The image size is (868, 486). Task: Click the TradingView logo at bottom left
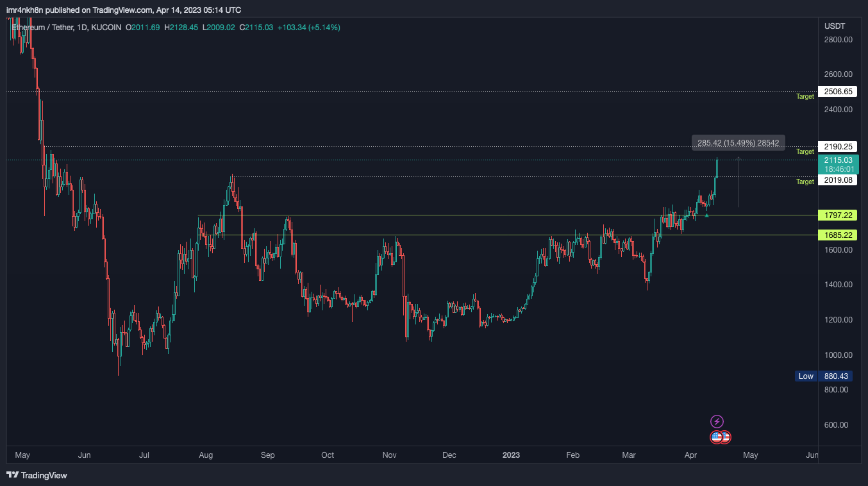(x=37, y=475)
